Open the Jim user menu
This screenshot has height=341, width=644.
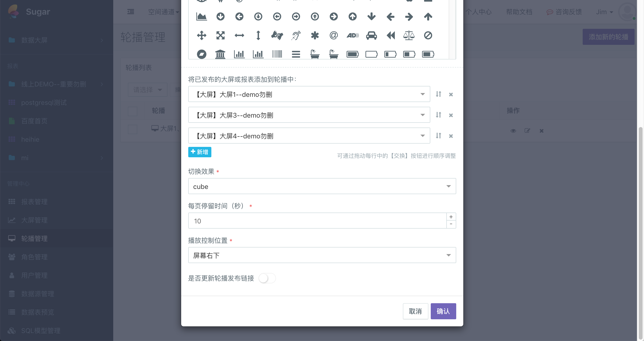tap(604, 12)
